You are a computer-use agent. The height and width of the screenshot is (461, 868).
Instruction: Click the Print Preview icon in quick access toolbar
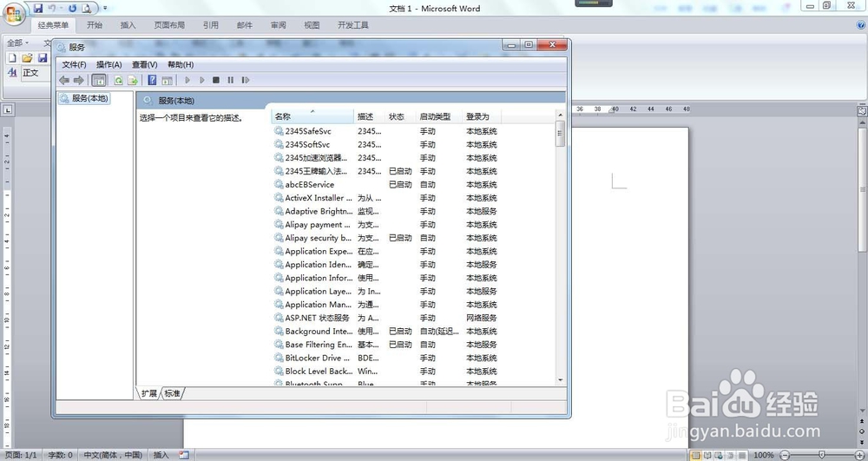point(86,9)
